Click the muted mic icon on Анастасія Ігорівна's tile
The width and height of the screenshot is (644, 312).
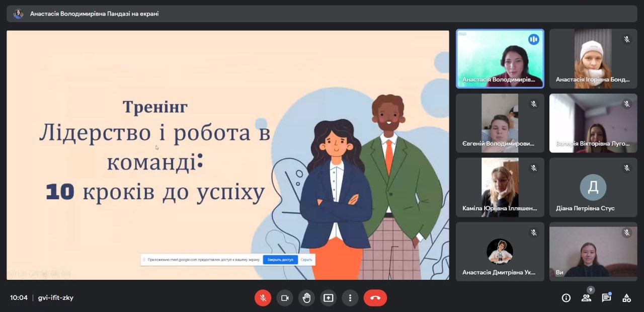627,39
